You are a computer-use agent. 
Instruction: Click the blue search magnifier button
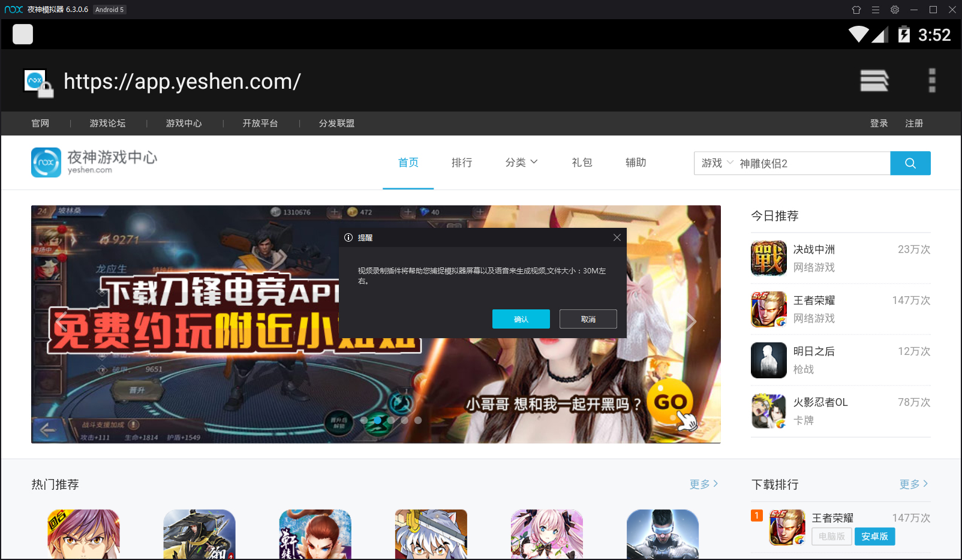coord(910,163)
